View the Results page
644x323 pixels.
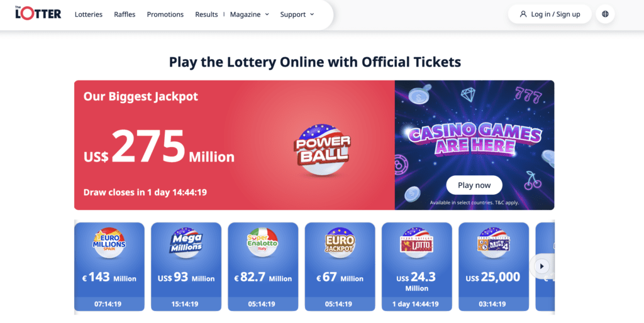pyautogui.click(x=206, y=14)
